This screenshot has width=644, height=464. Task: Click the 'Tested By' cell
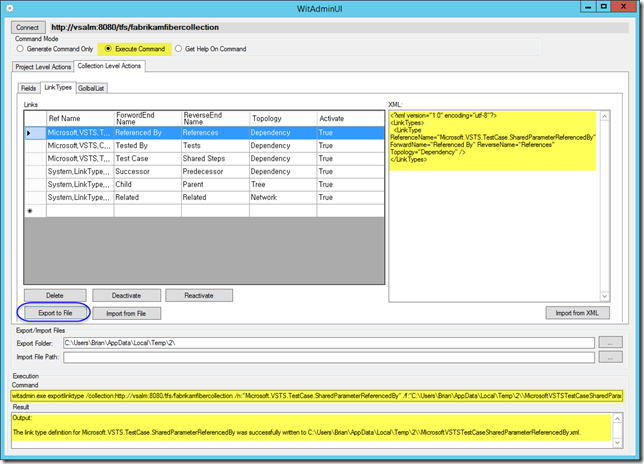[147, 145]
